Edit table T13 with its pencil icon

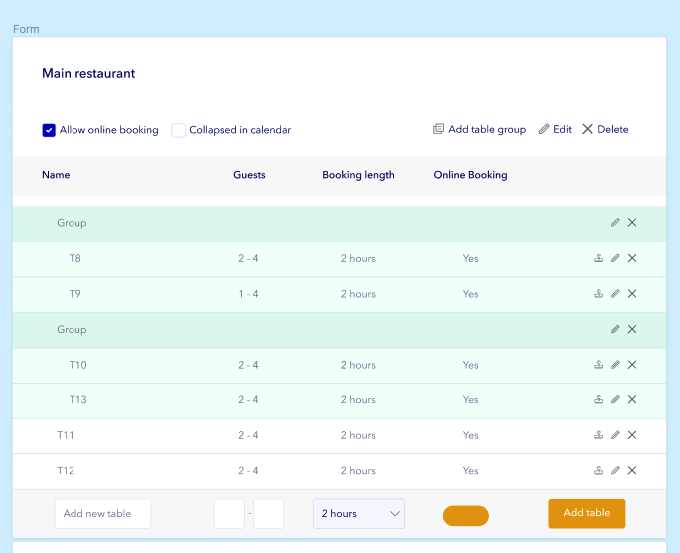pos(615,399)
